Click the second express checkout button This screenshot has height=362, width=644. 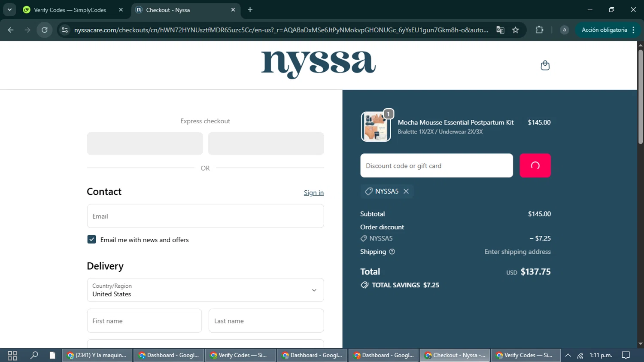tap(266, 143)
